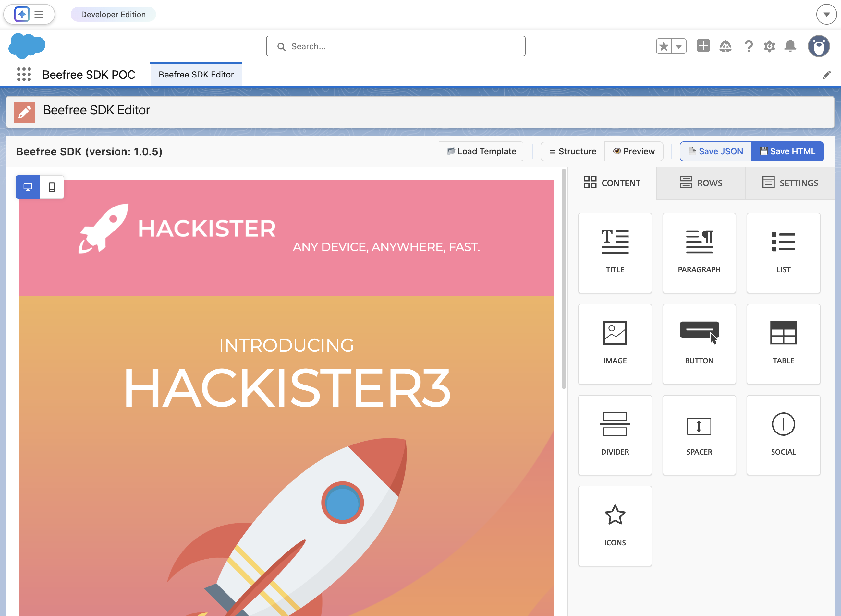Switch to mobile preview mode
Image resolution: width=841 pixels, height=616 pixels.
tap(52, 187)
